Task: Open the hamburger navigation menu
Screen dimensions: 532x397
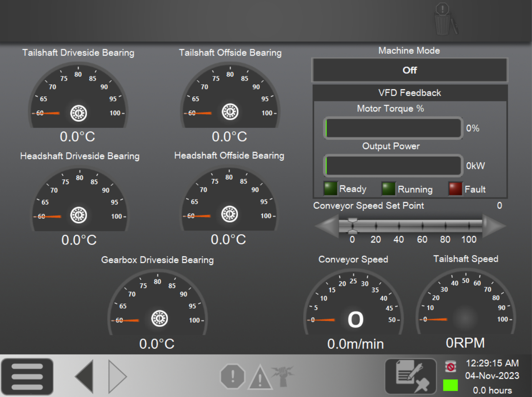Action: tap(27, 377)
